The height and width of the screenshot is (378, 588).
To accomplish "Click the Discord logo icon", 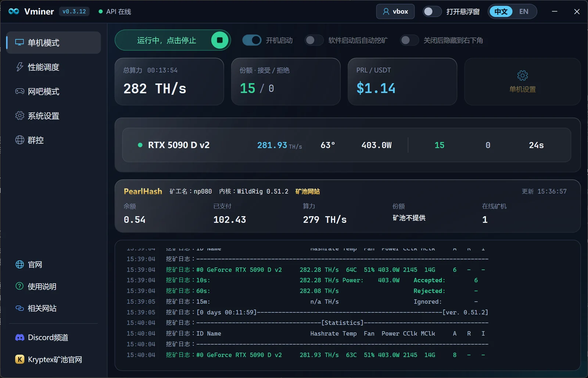I will (x=19, y=337).
